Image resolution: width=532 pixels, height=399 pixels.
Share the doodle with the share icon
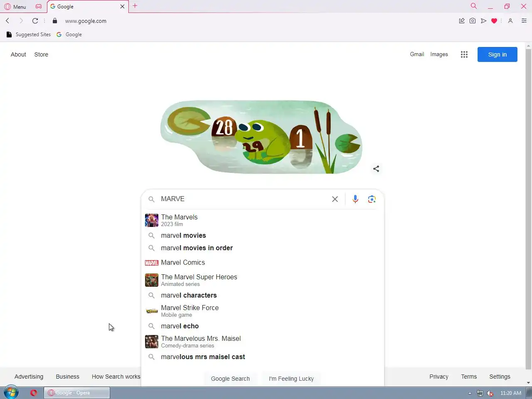click(x=376, y=169)
